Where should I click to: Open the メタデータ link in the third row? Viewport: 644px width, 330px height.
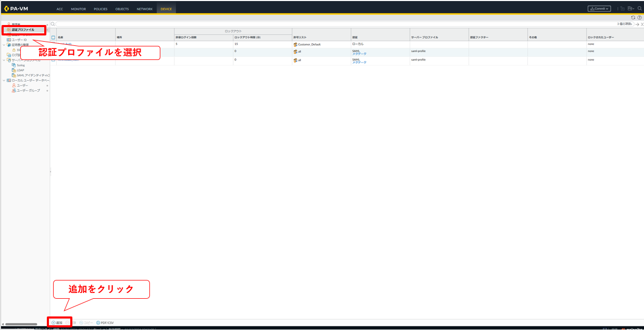(359, 62)
